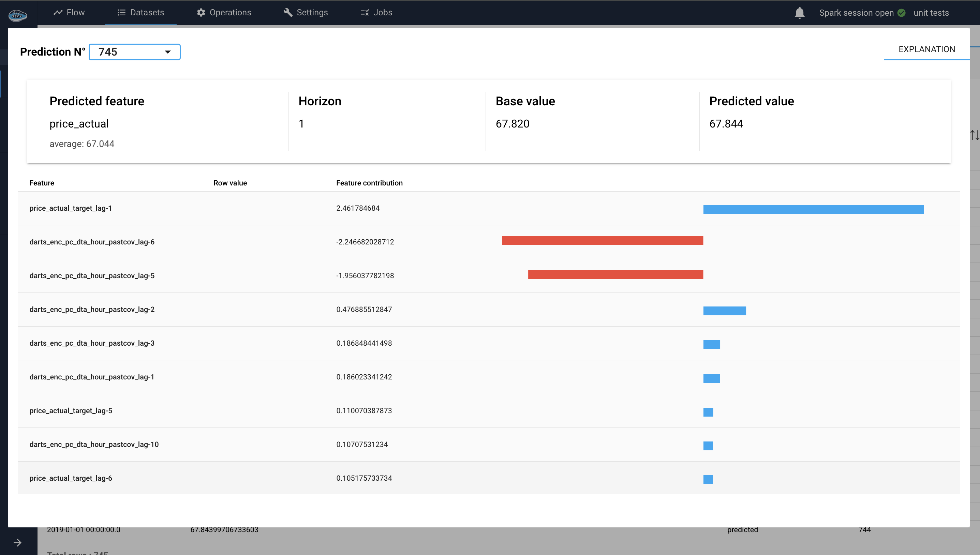Viewport: 980px width, 555px height.
Task: Click the red pastcov_lag-6 contribution bar
Action: pos(602,241)
